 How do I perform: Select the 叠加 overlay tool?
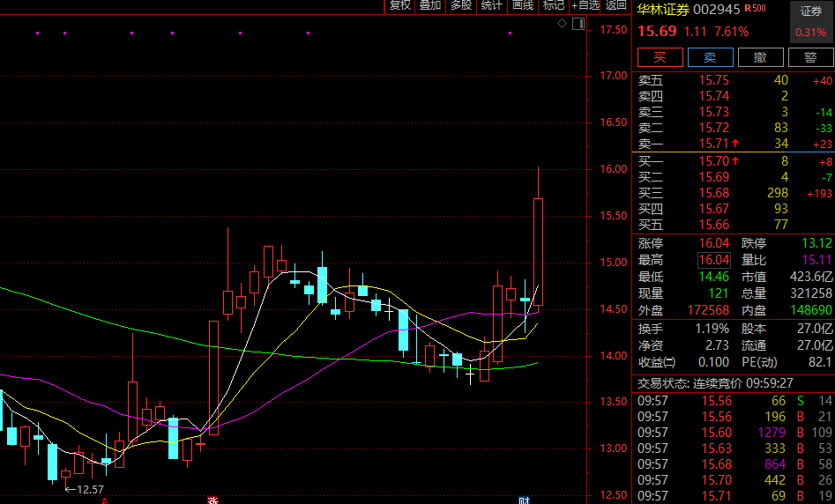430,6
